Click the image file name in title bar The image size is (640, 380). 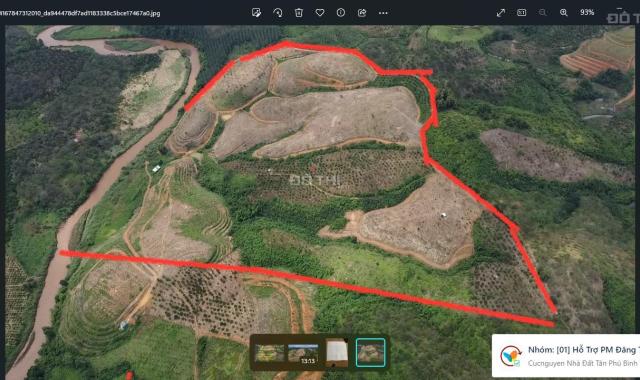pos(80,13)
